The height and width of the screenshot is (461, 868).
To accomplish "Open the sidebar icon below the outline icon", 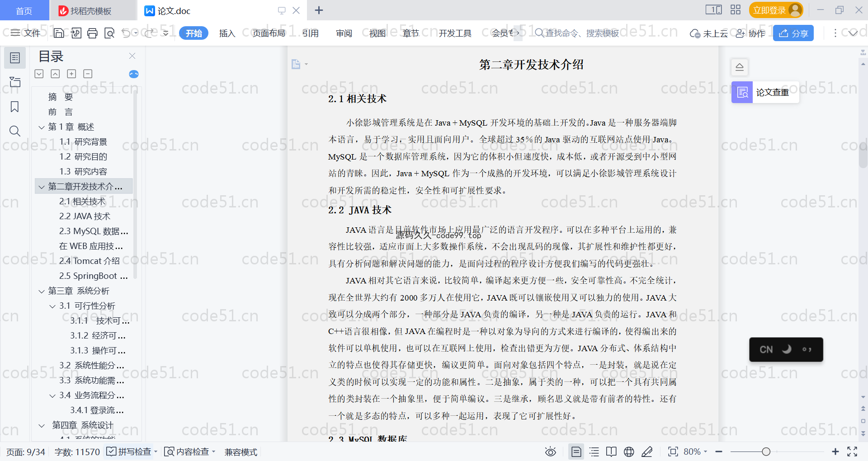I will [x=15, y=82].
